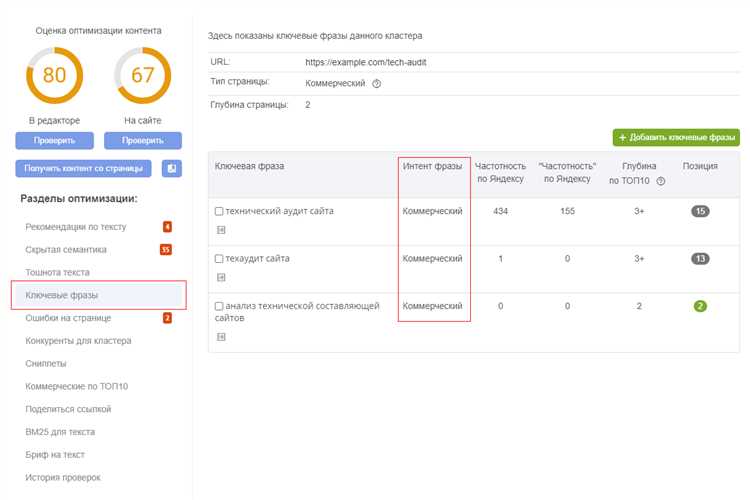Click the small icon under 'технический аудит сайта'

[x=220, y=229]
